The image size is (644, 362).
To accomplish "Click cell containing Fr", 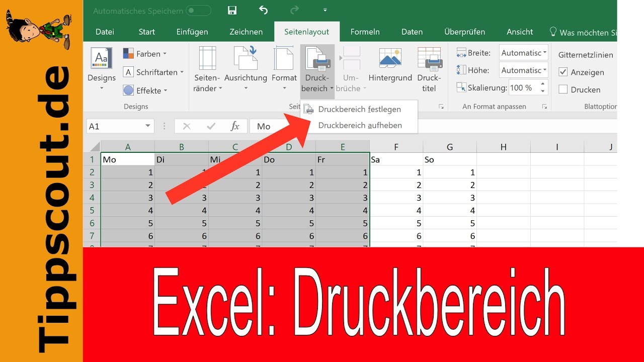I will tap(343, 159).
